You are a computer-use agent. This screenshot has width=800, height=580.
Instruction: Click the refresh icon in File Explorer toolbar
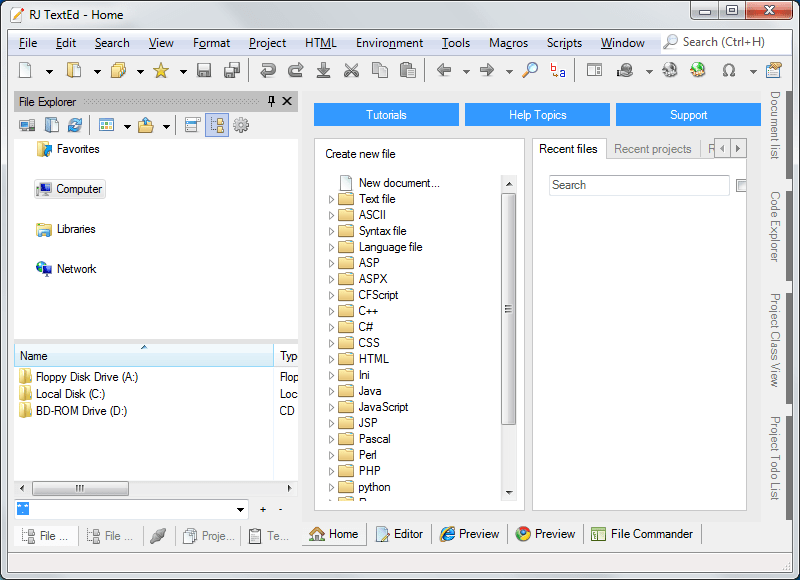pyautogui.click(x=75, y=125)
